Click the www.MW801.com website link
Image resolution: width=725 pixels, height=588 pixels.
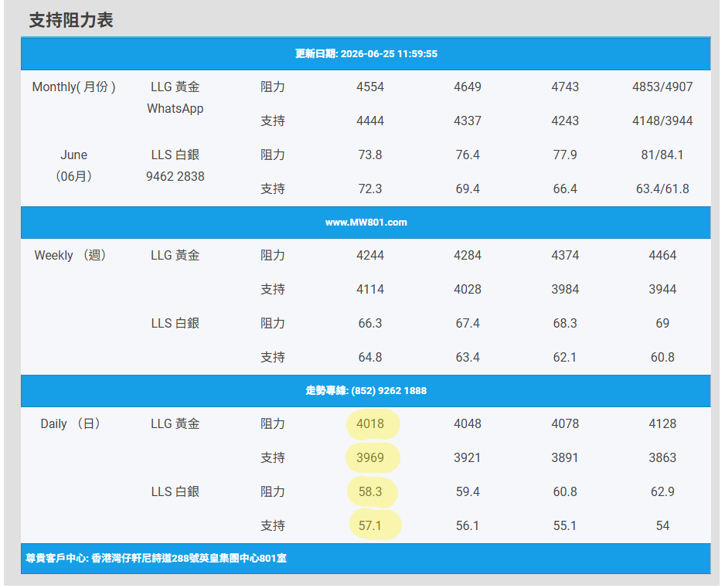point(366,223)
